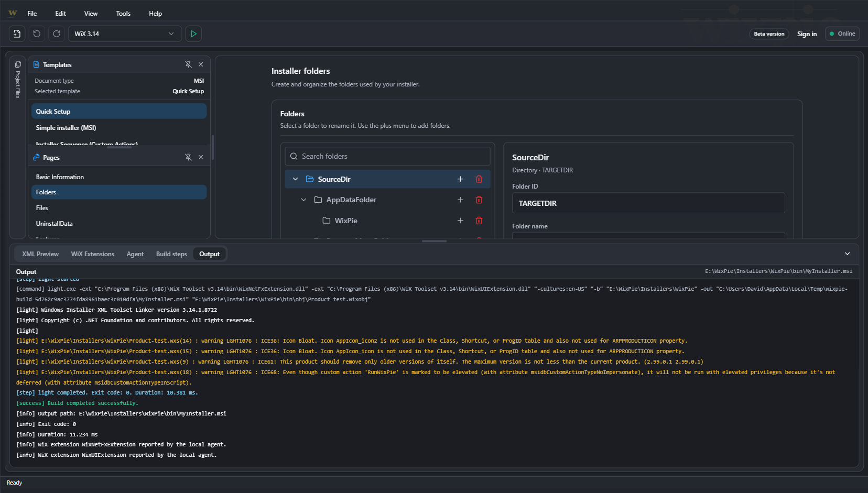868x493 pixels.
Task: Collapse the SourceDir tree node
Action: click(x=296, y=179)
